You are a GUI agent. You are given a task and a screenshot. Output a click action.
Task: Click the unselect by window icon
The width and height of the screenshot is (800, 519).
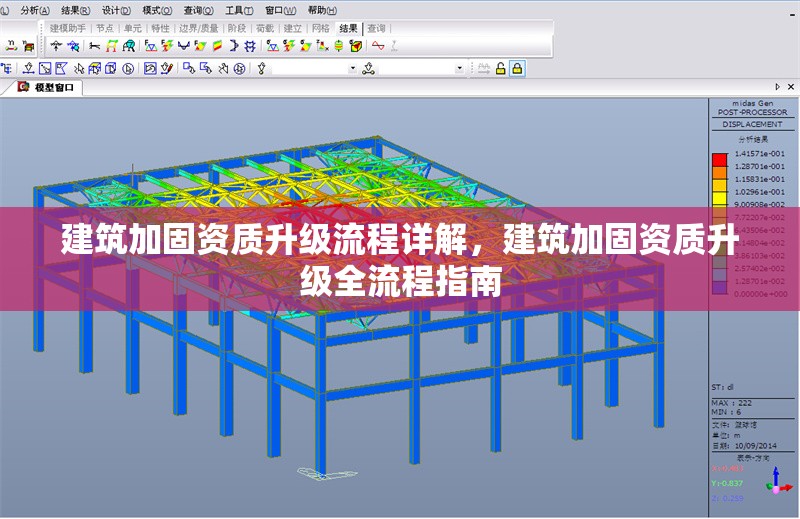(189, 68)
